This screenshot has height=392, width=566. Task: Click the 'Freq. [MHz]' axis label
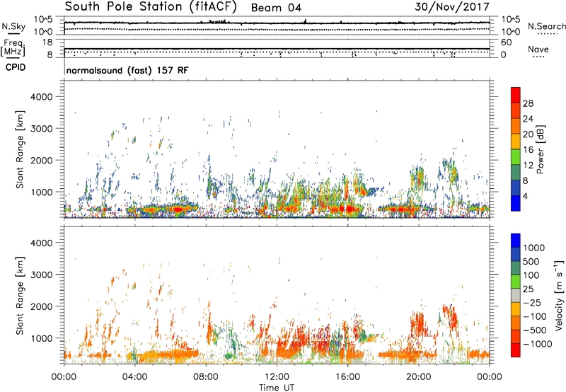14,47
